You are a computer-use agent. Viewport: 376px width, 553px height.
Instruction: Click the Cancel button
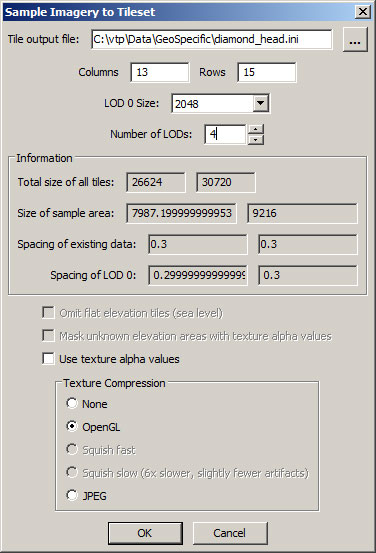coord(230,533)
